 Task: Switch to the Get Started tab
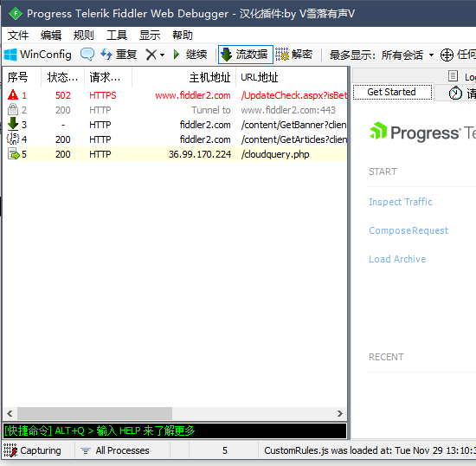[x=392, y=92]
